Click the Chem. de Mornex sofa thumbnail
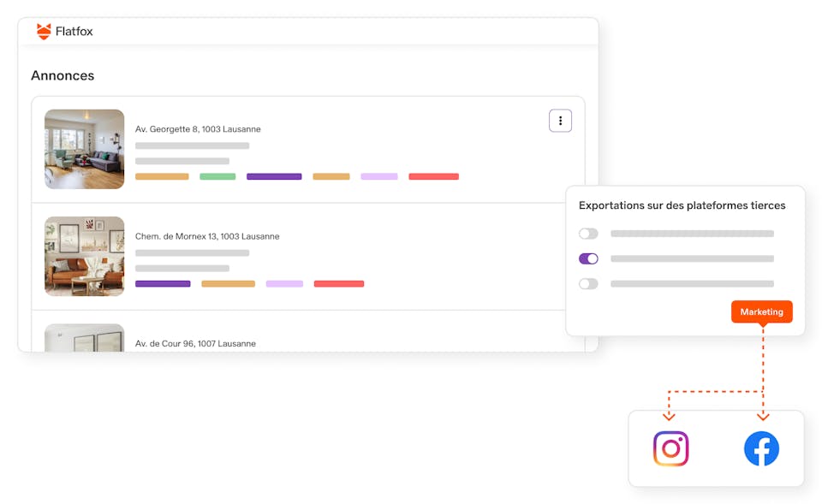Screen dimensions: 822x504 click(x=85, y=256)
